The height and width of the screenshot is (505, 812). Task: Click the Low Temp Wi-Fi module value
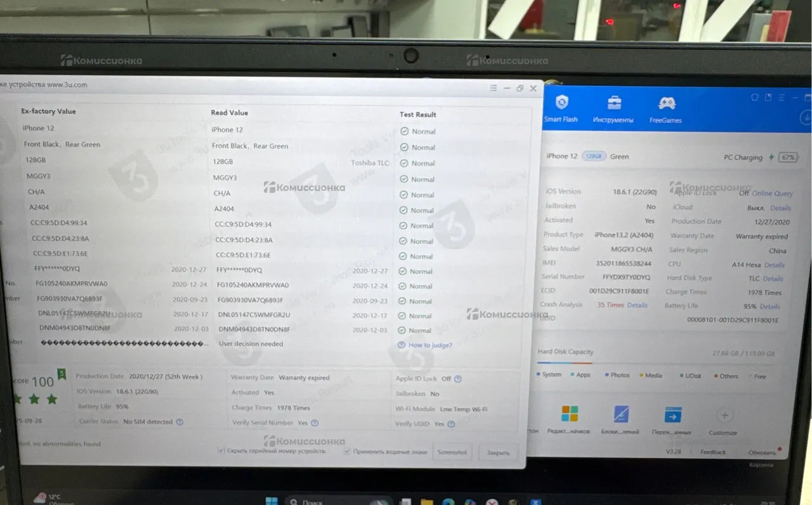[464, 409]
